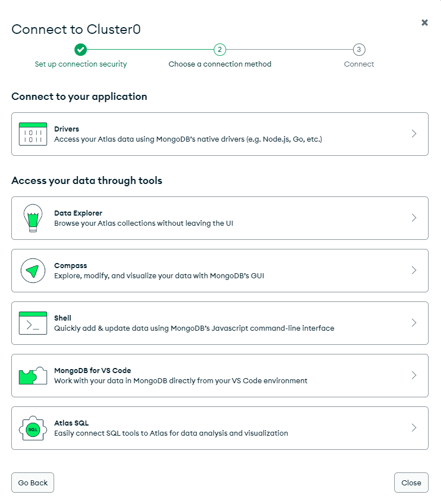Open MongoDB for VS Code chevron
Viewport: 441px width, 504px height.
(x=414, y=375)
